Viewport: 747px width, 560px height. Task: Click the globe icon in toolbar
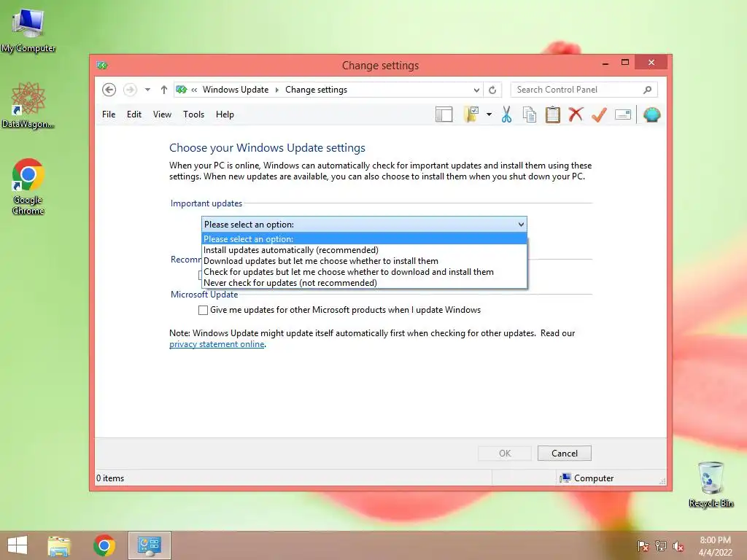(651, 114)
